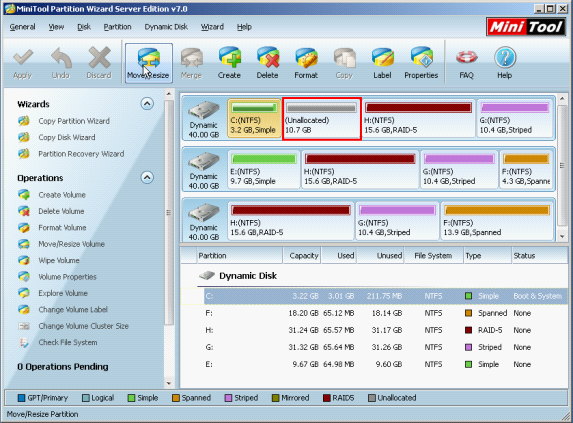This screenshot has width=573, height=423.
Task: Open the Partition menu
Action: [117, 27]
